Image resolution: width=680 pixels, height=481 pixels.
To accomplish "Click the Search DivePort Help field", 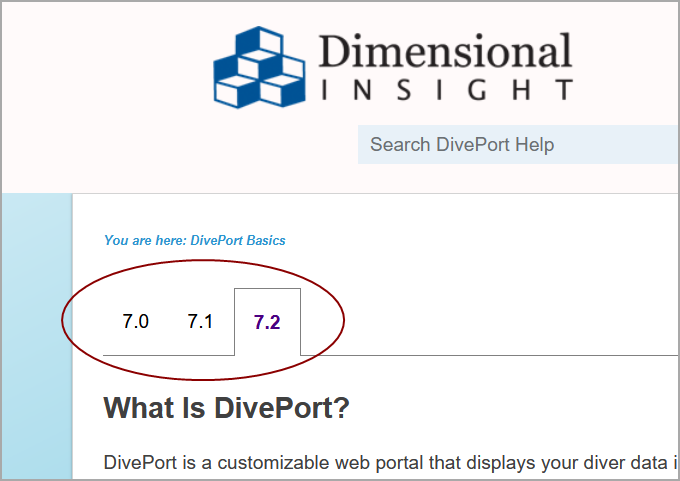I will coord(518,144).
